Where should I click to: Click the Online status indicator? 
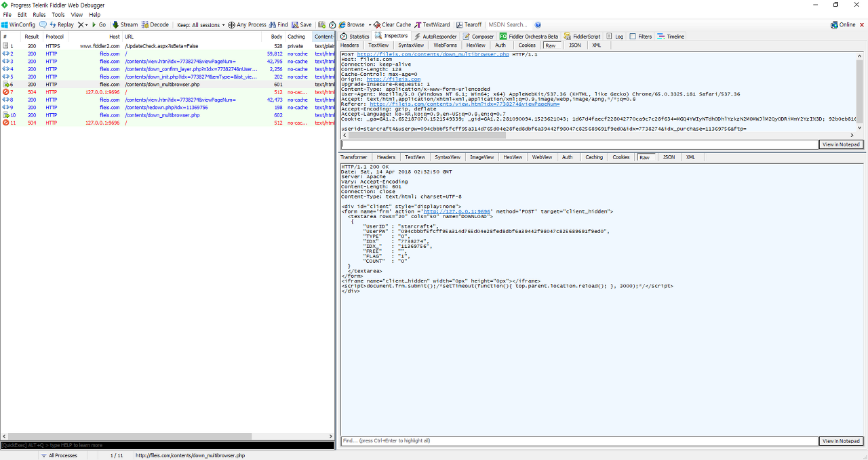843,24
